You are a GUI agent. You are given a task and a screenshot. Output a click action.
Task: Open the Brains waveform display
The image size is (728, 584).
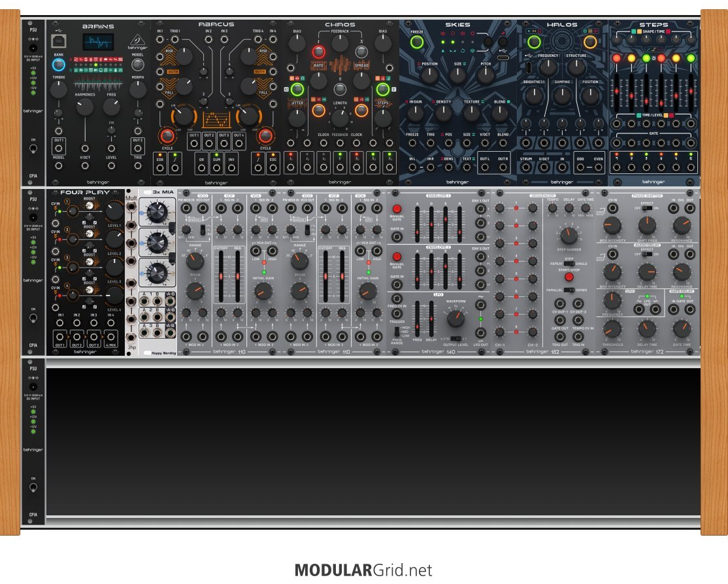click(x=99, y=43)
